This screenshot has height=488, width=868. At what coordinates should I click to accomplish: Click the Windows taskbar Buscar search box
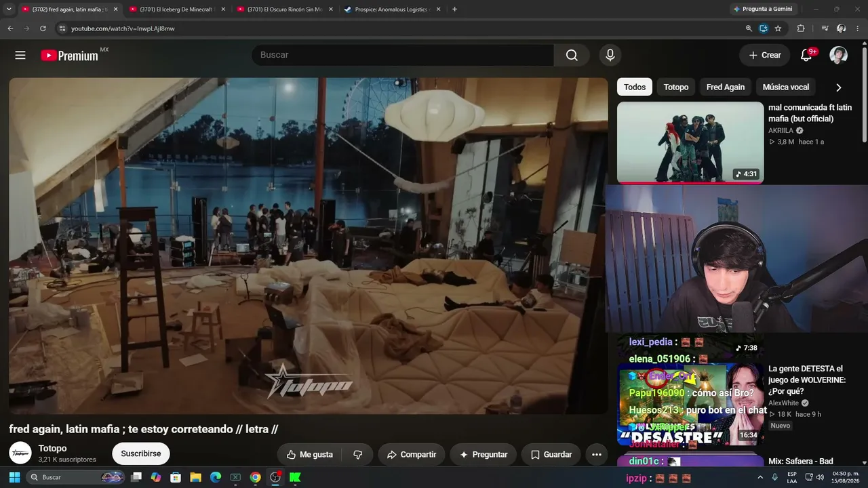(x=75, y=477)
